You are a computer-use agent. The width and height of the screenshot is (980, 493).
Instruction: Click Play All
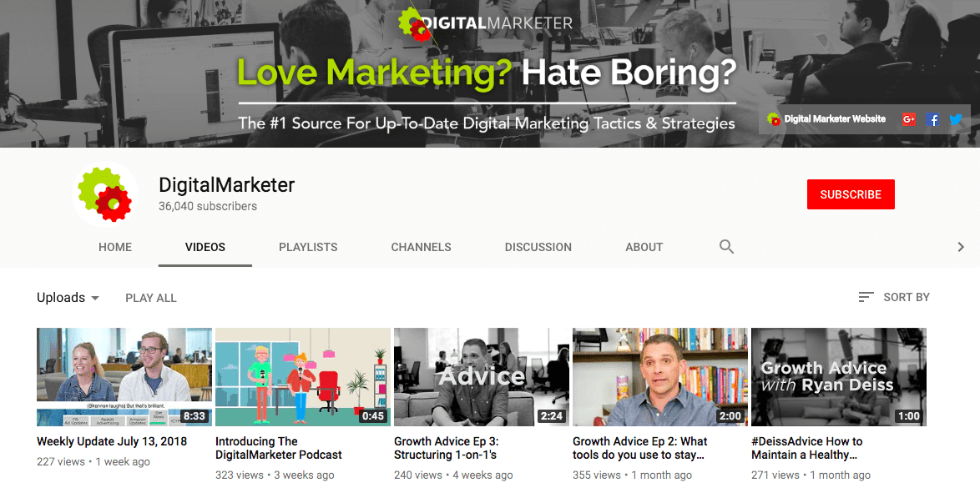pos(151,298)
